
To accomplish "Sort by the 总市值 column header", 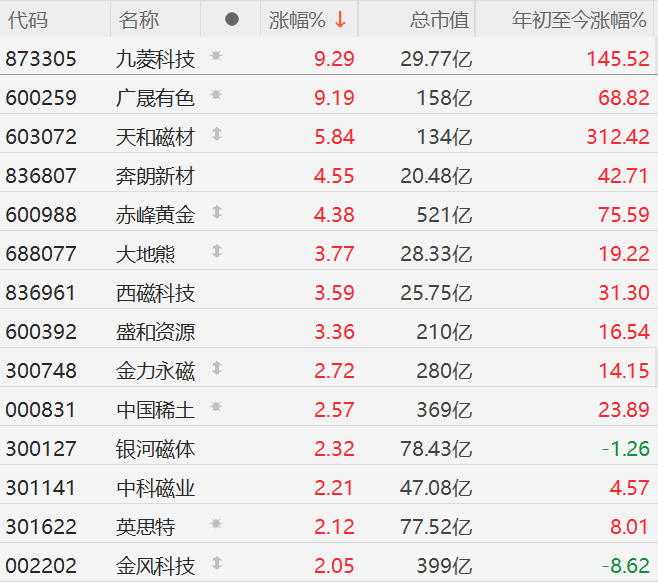I will 439,20.
